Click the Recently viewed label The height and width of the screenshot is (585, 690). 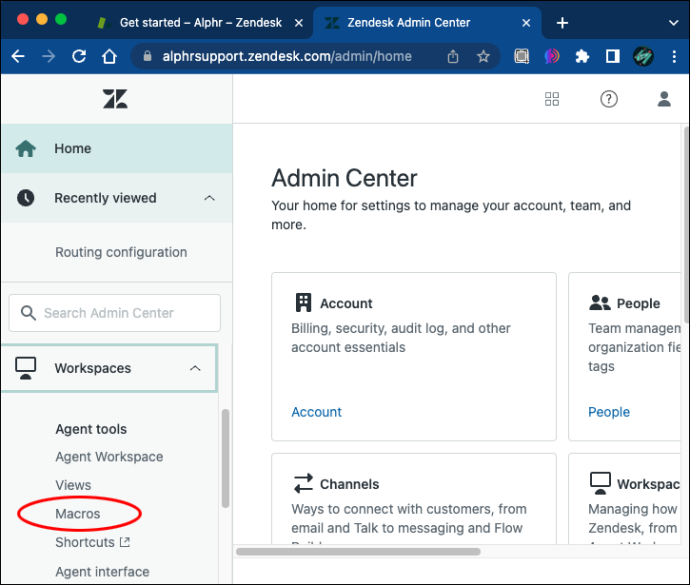105,198
